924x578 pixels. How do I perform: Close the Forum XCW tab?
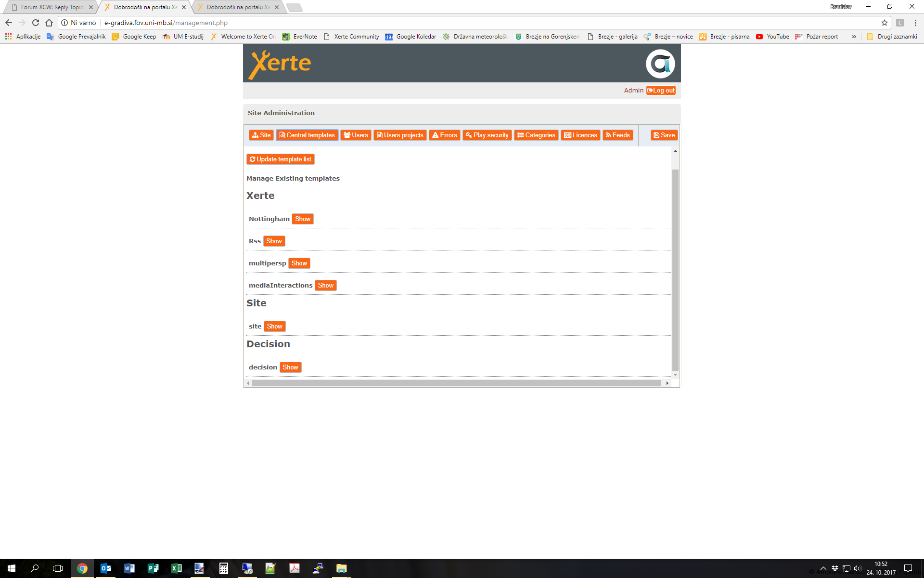(91, 7)
